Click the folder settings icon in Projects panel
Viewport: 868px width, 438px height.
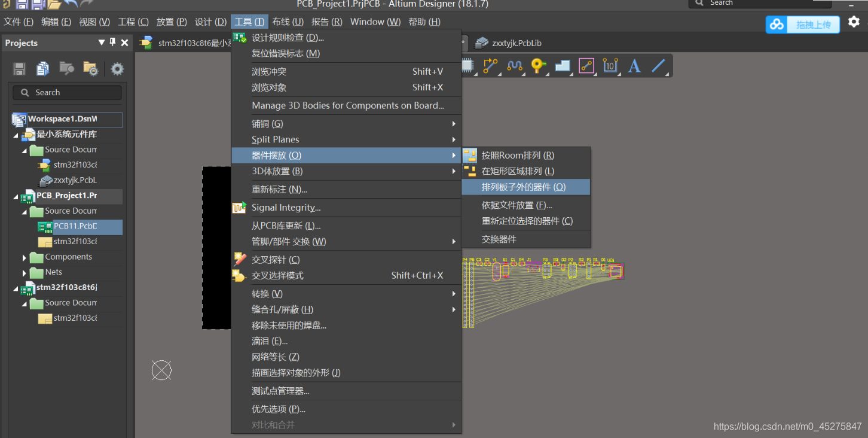point(90,69)
